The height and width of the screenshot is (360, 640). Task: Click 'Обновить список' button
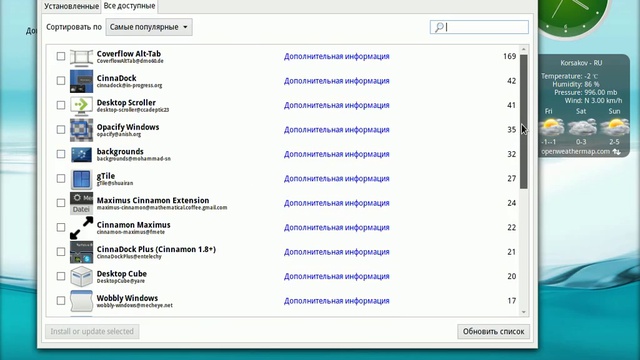coord(493,331)
